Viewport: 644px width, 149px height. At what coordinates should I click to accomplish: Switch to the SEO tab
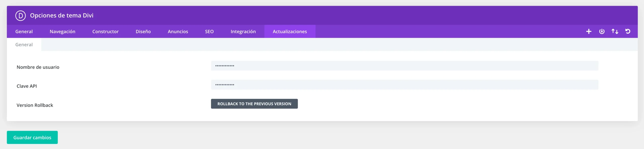click(x=209, y=31)
